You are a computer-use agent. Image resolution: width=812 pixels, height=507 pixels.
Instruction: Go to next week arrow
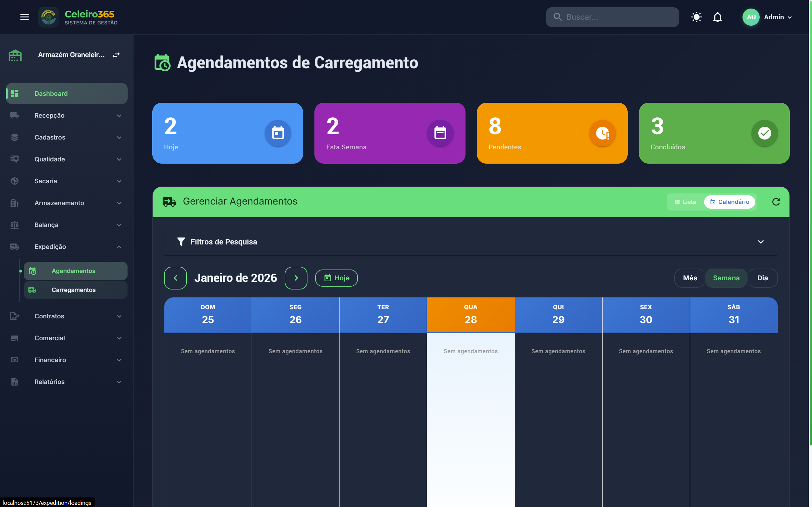pos(296,278)
